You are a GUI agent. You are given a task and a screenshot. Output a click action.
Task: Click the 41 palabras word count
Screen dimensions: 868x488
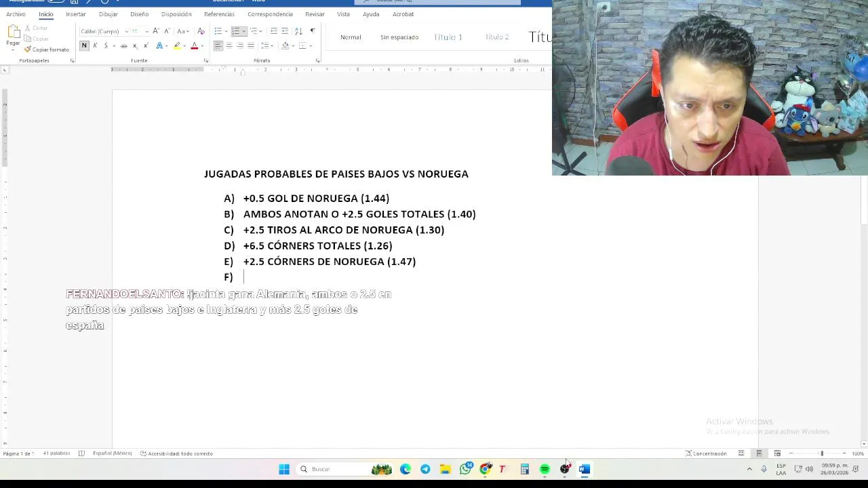click(56, 453)
